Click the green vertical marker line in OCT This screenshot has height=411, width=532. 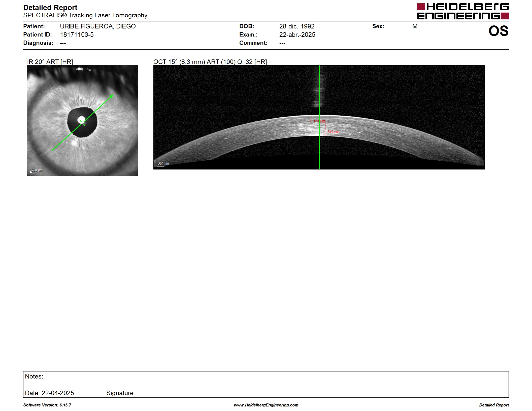319,117
